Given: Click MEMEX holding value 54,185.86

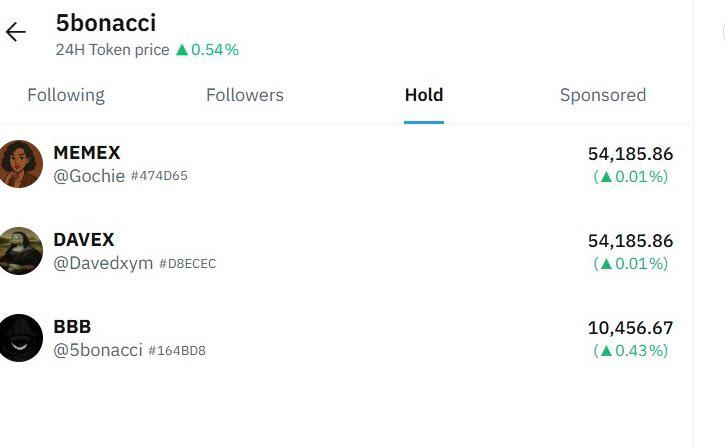Looking at the screenshot, I should (630, 154).
